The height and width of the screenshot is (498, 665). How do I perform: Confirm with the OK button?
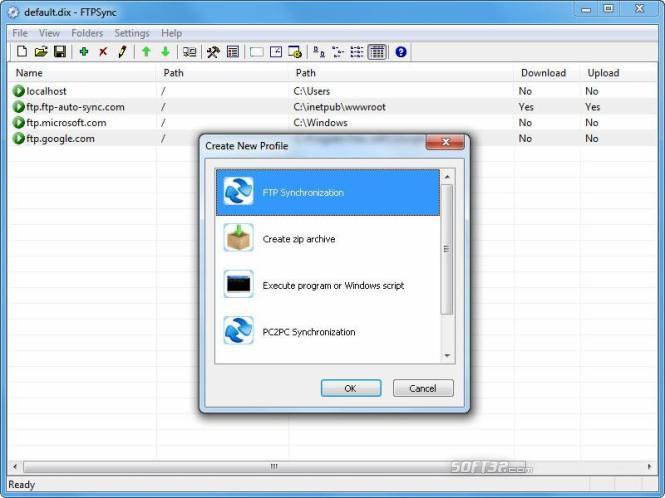(351, 388)
